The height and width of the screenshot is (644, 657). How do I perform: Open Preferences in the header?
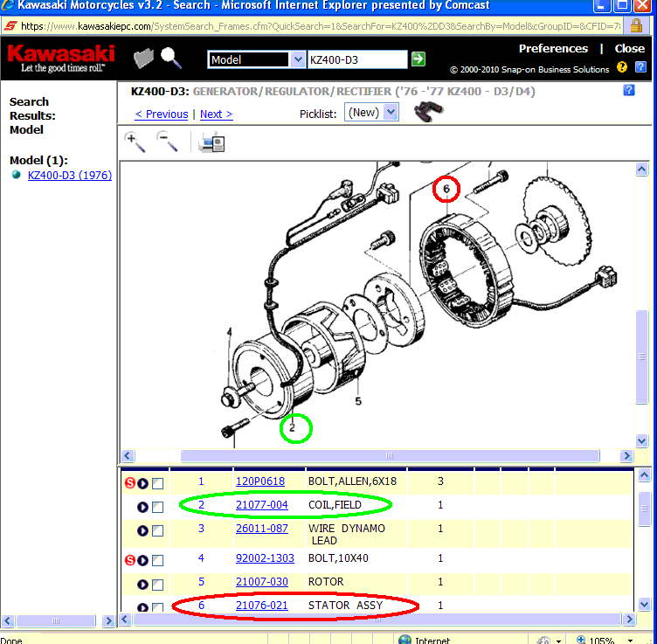(553, 49)
